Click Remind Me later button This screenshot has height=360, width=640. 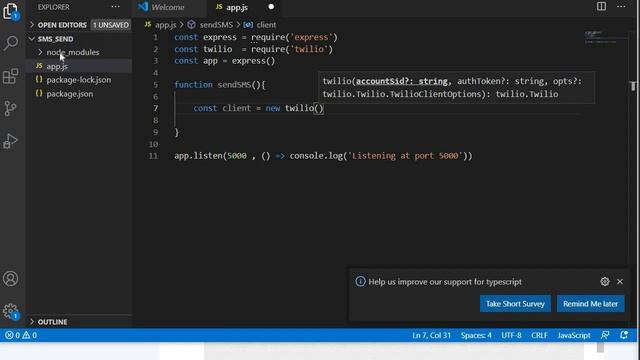pos(590,304)
